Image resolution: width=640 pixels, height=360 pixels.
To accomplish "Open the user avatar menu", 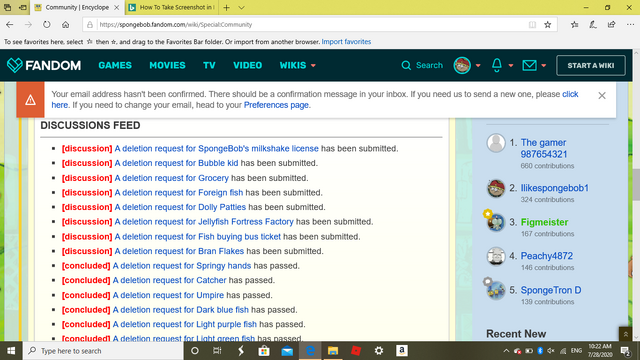I will click(x=462, y=65).
